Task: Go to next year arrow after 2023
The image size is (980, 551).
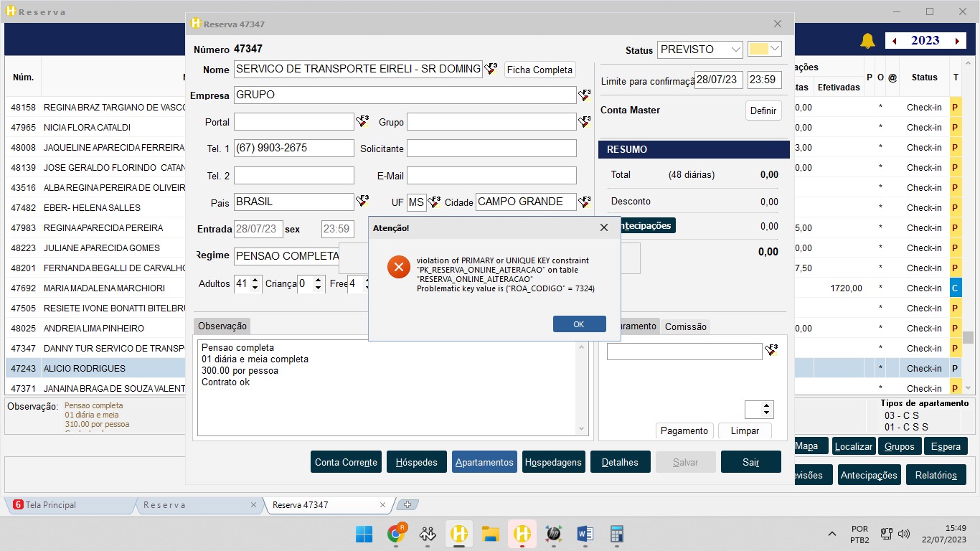Action: click(x=957, y=42)
